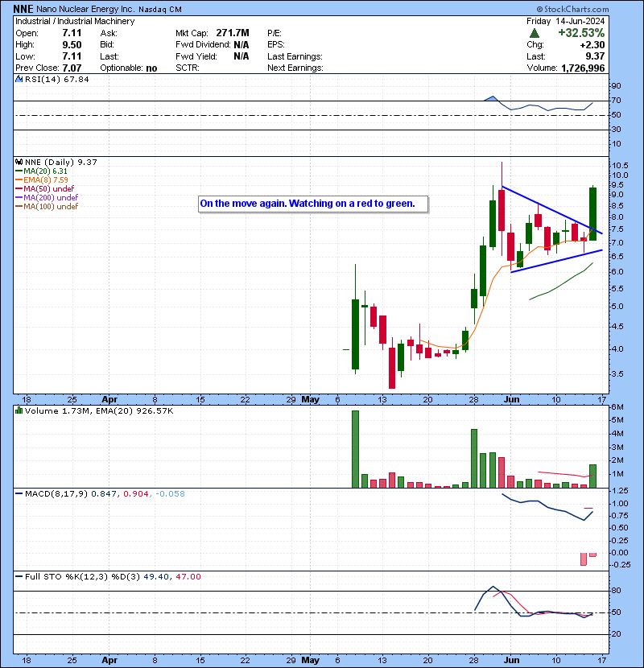Click the Last Earnings: label

click(295, 56)
